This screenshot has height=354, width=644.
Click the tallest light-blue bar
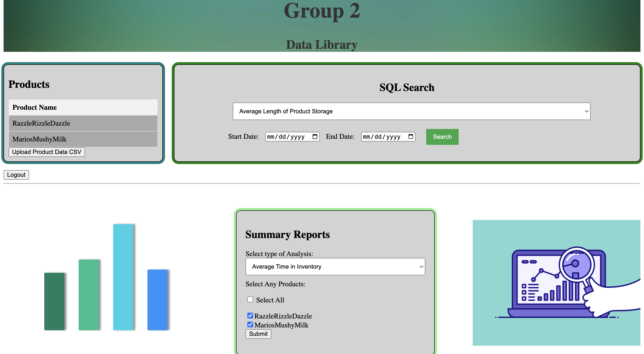(x=123, y=277)
